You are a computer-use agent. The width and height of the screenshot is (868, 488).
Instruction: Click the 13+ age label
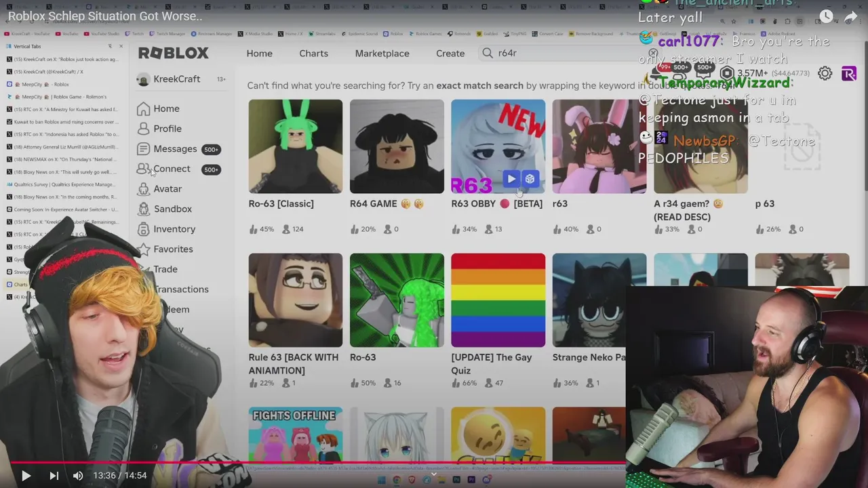[221, 79]
